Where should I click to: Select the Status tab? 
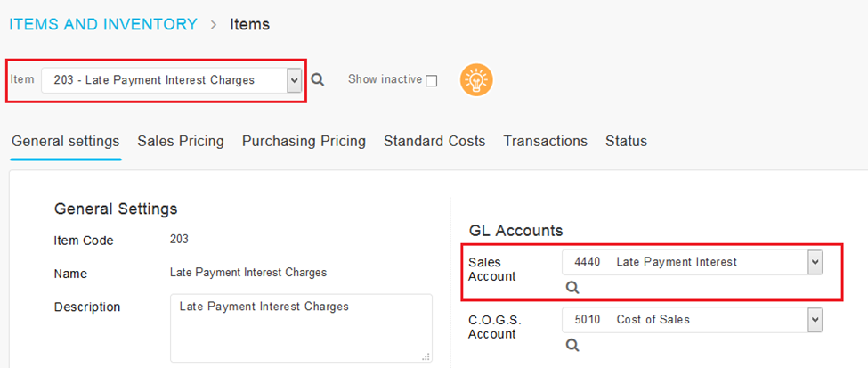626,142
